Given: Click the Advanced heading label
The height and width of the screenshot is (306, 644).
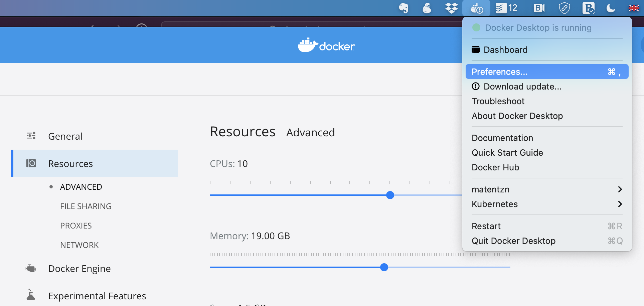Looking at the screenshot, I should point(310,133).
